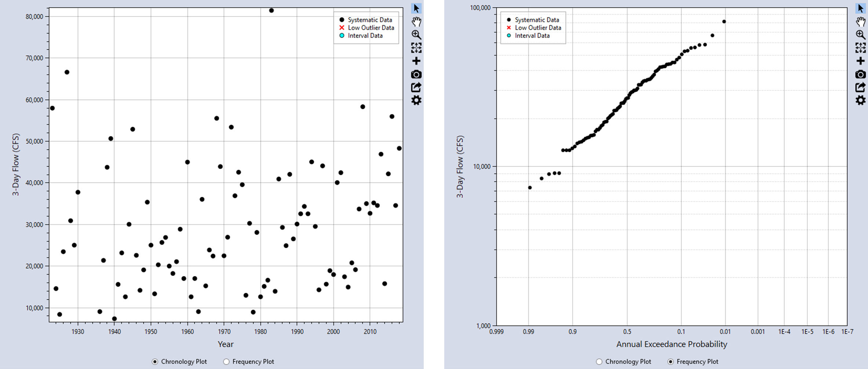Image resolution: width=868 pixels, height=369 pixels.
Task: Activate the pan hand tool on the left plot
Action: click(416, 22)
